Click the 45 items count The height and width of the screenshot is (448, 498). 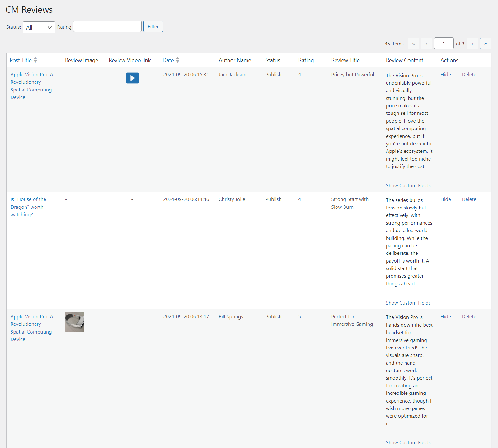coord(394,44)
